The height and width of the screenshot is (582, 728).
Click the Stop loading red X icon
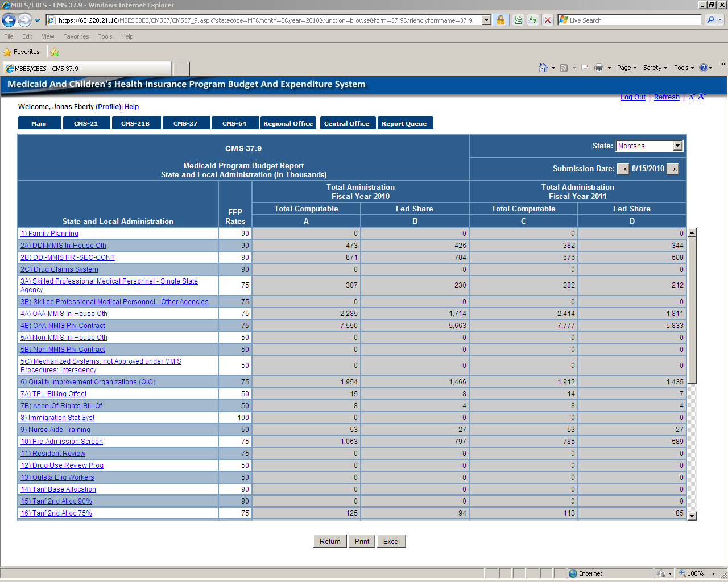click(547, 20)
